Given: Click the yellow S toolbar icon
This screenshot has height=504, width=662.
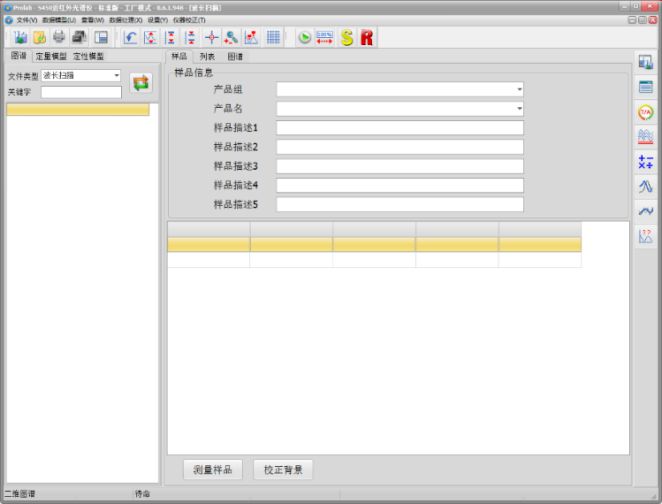Looking at the screenshot, I should click(347, 37).
